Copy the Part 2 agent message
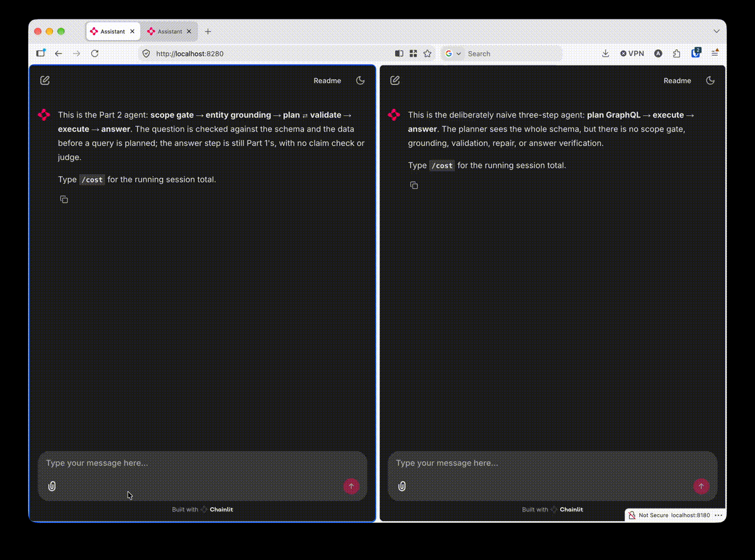The image size is (755, 560). (64, 199)
